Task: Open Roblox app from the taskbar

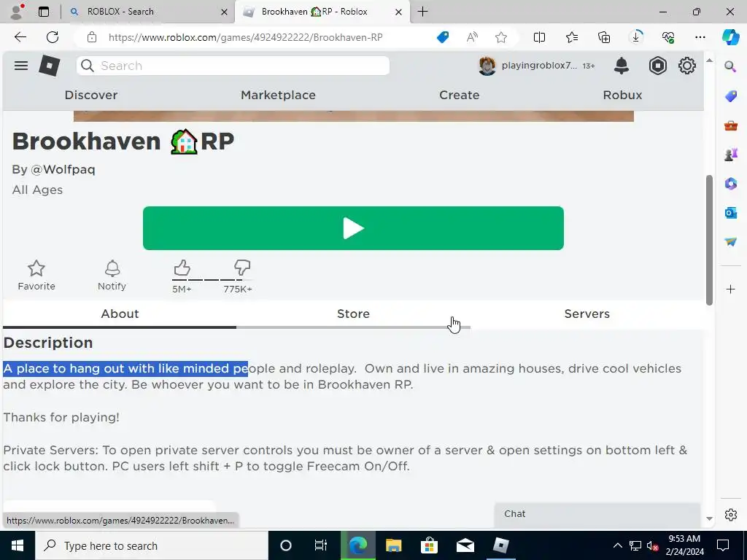Action: pyautogui.click(x=500, y=545)
